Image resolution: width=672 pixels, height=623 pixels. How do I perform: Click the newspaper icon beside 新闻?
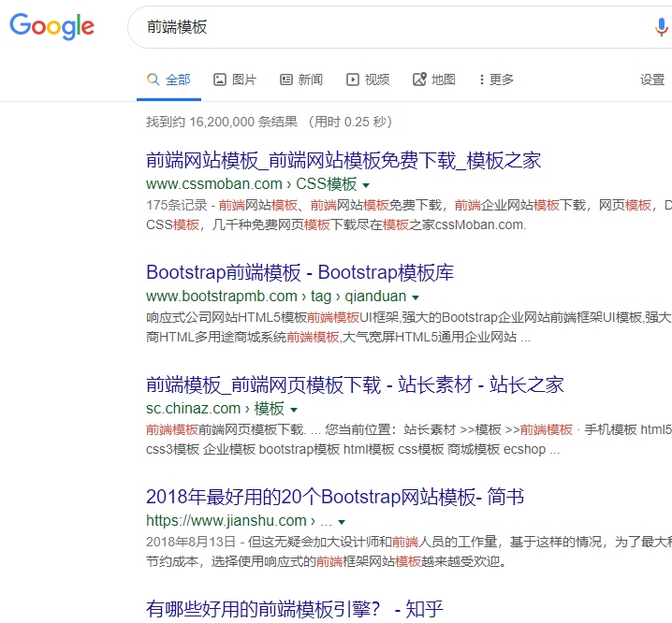pyautogui.click(x=286, y=80)
